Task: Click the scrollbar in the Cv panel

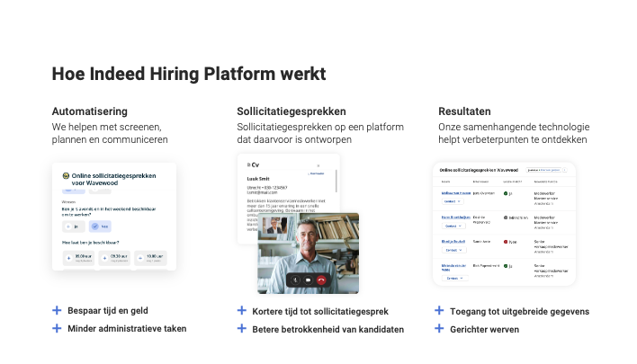Action: coord(336,181)
